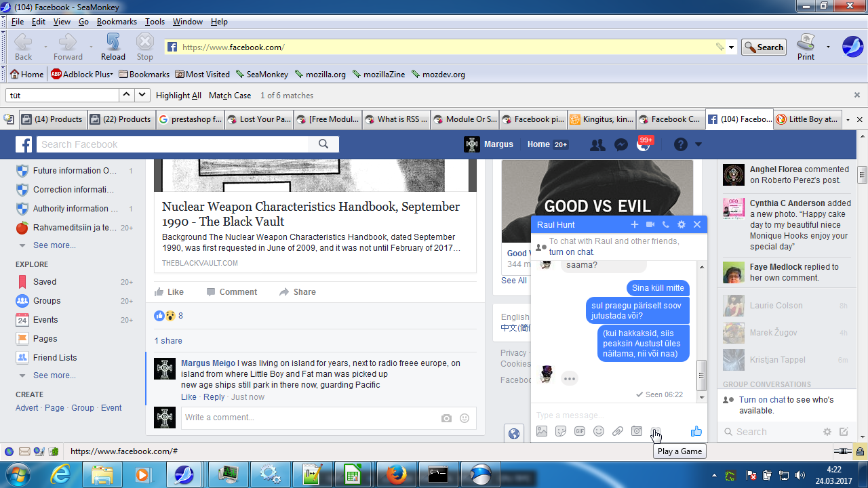Attach a file with the paperclip icon
Viewport: 868px width, 488px height.
(x=618, y=431)
